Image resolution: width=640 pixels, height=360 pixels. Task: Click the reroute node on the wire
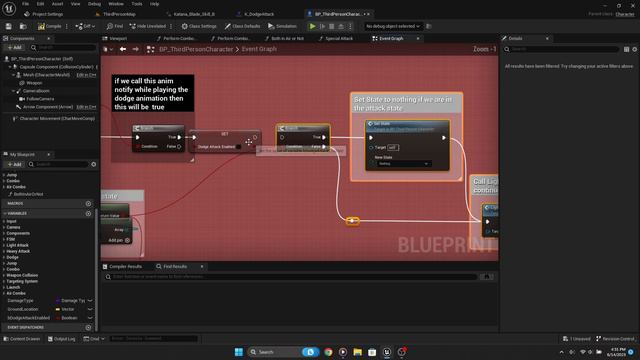click(353, 221)
